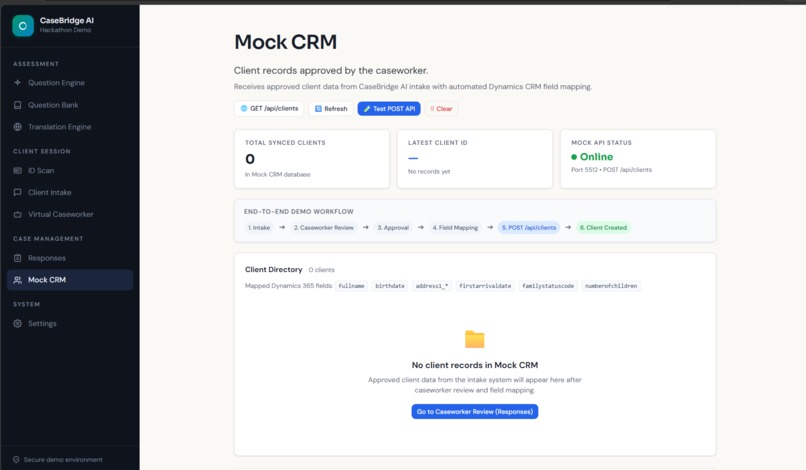Viewport: 806px width, 470px height.
Task: Run the Test POST API button
Action: [x=389, y=109]
